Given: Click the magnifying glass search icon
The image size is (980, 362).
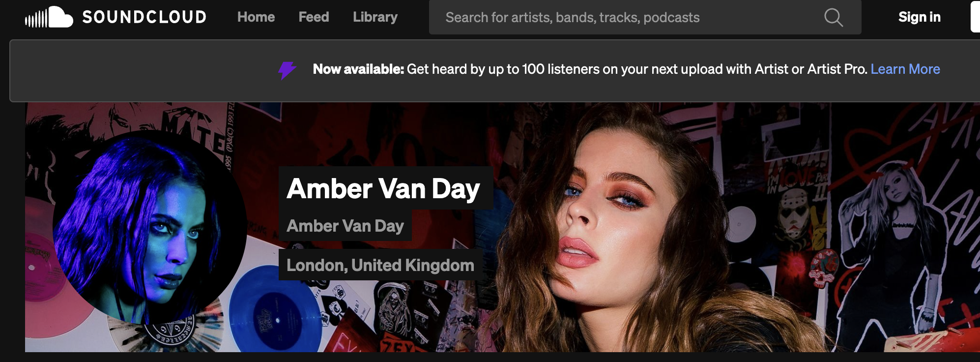Looking at the screenshot, I should point(834,18).
